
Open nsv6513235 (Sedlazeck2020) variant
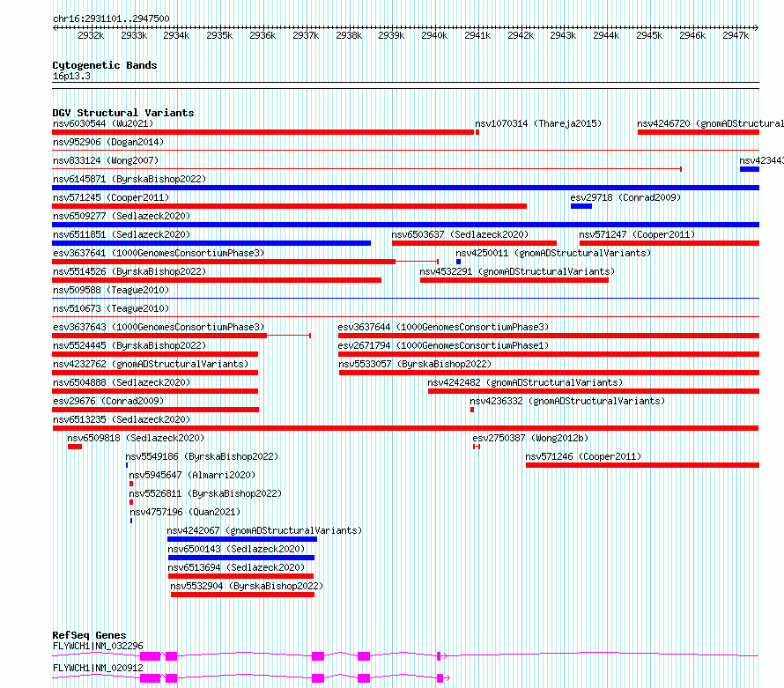tap(122, 419)
